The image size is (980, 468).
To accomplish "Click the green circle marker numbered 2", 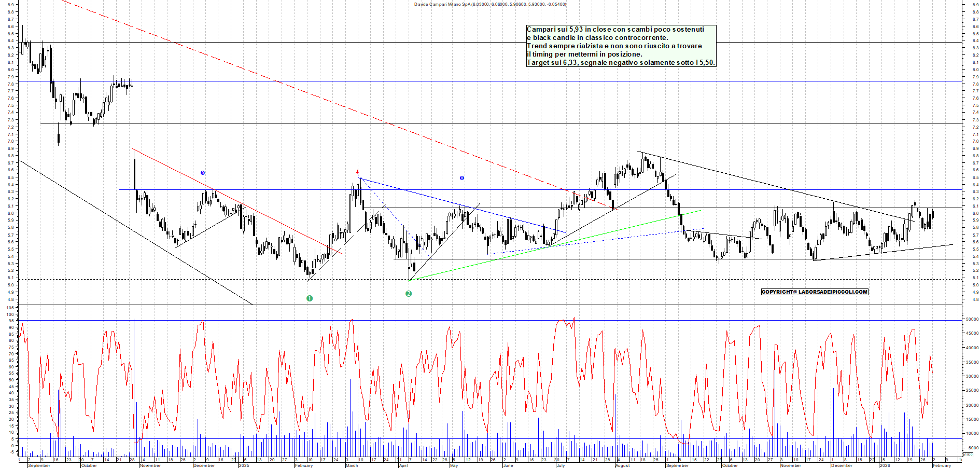I will click(x=409, y=294).
